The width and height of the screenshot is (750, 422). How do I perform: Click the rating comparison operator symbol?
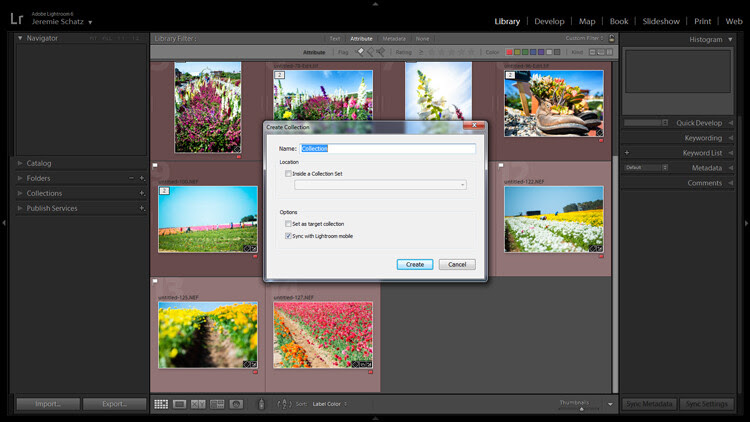[x=421, y=52]
